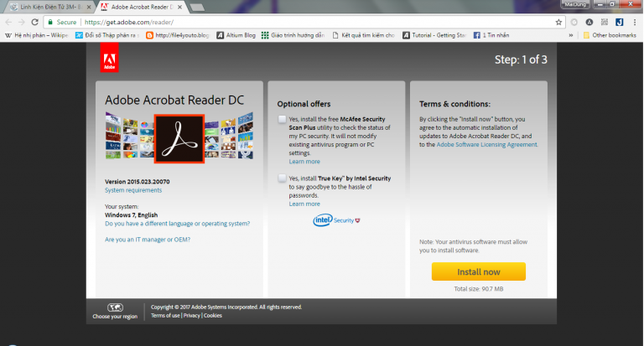
Task: Check the McAfee Security Scan Plus offer
Action: pyautogui.click(x=282, y=120)
